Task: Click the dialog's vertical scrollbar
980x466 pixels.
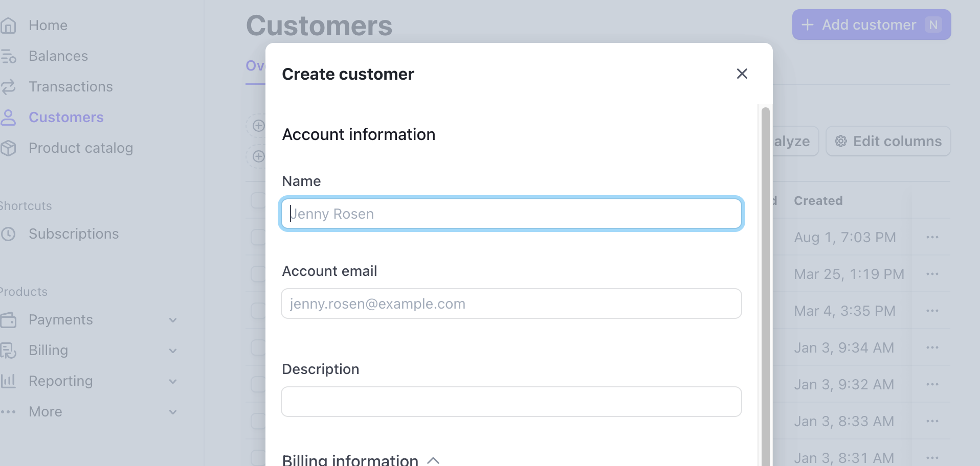Action: tap(766, 286)
